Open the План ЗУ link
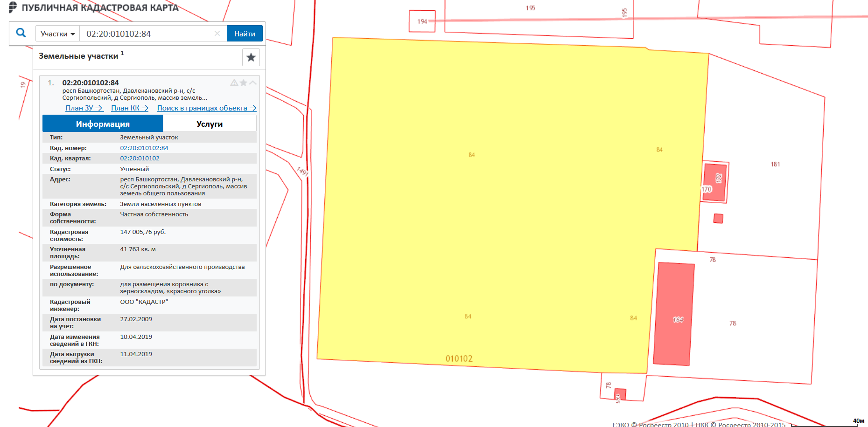Viewport: 868px width, 427px height. click(84, 108)
